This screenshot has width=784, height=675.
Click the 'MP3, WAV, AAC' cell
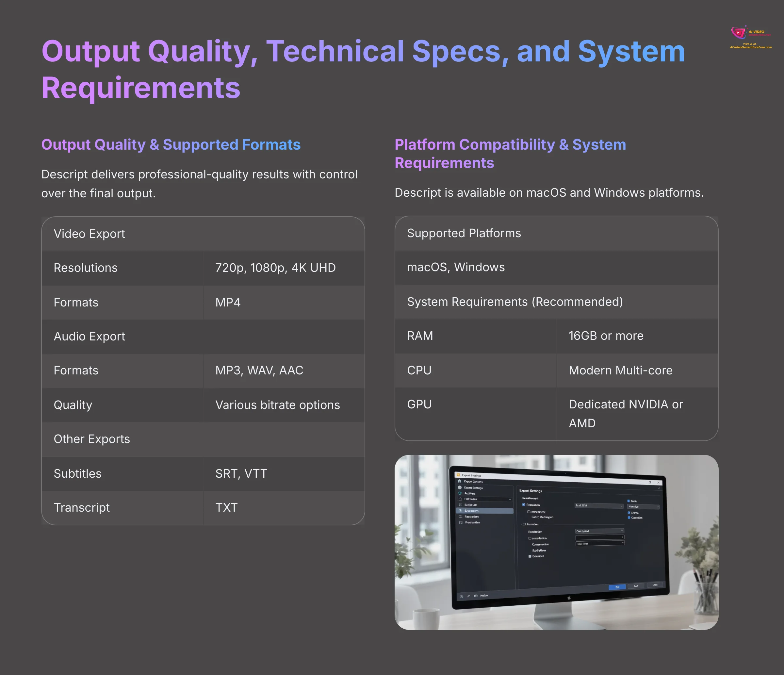pos(284,370)
